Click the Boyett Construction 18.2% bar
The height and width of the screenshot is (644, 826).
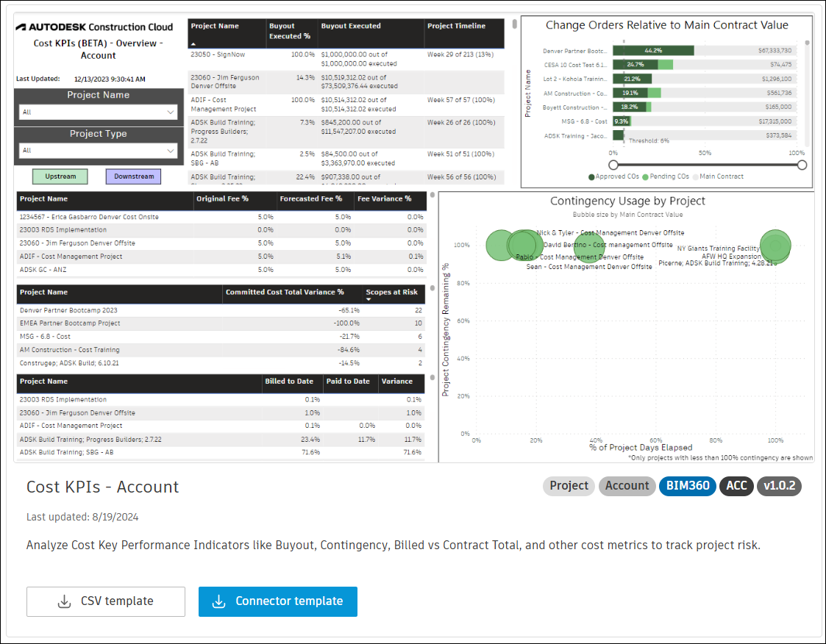[x=629, y=107]
